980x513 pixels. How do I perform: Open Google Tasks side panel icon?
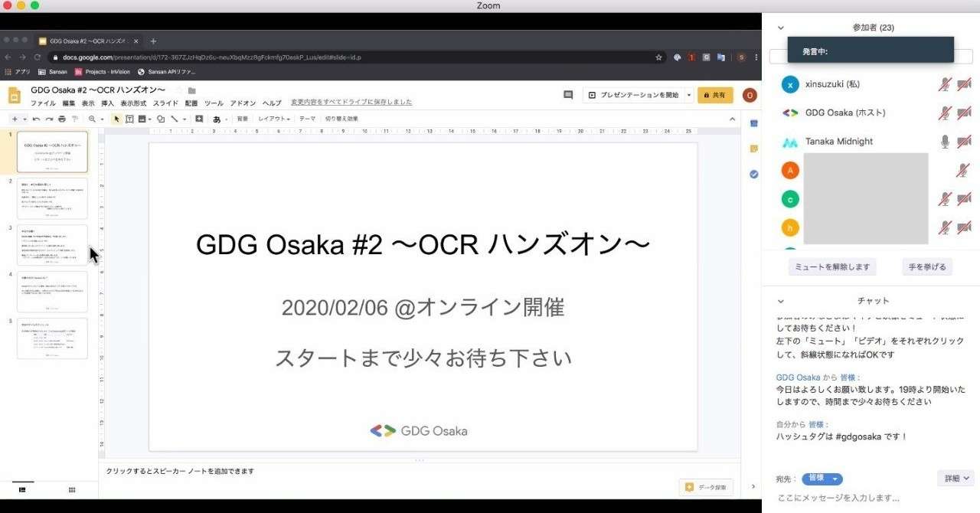[x=753, y=174]
